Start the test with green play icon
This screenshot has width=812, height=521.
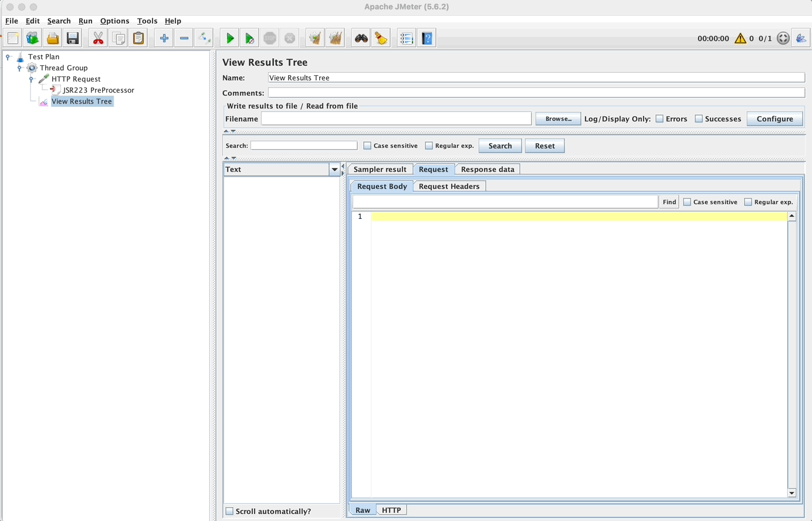tap(230, 39)
